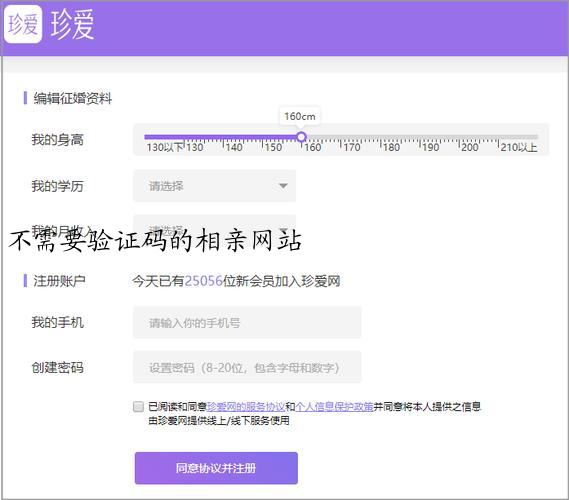Viewport: 569px width, 500px height.
Task: Click the 25056 new member count
Action: [204, 281]
